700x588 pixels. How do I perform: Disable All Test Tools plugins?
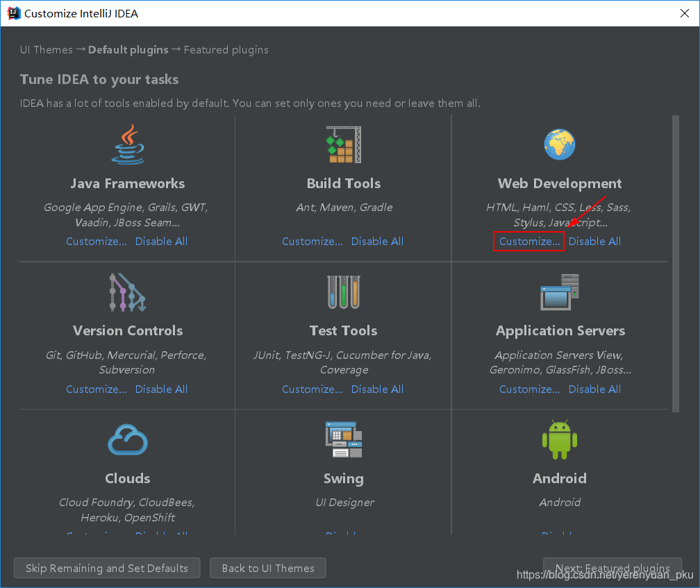click(377, 389)
